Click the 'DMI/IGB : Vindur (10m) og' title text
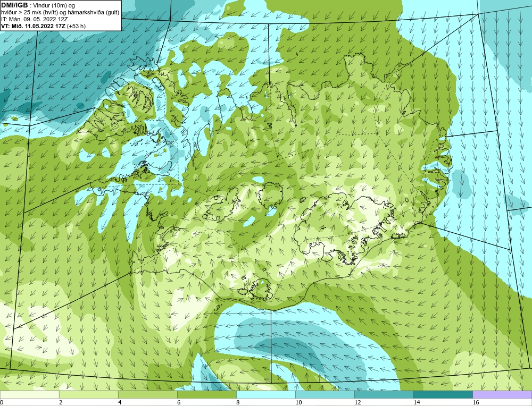 (38, 5)
